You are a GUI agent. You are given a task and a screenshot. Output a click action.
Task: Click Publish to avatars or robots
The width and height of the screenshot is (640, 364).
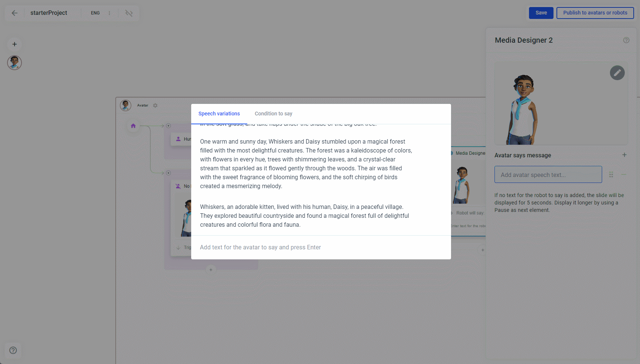(x=595, y=13)
